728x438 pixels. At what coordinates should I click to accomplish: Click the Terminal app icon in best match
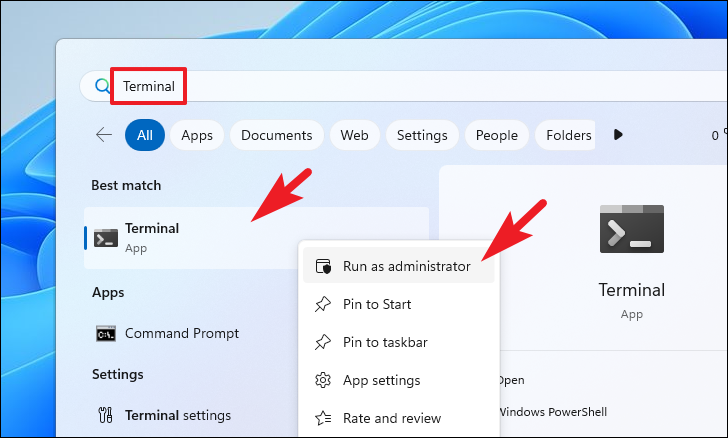point(106,238)
